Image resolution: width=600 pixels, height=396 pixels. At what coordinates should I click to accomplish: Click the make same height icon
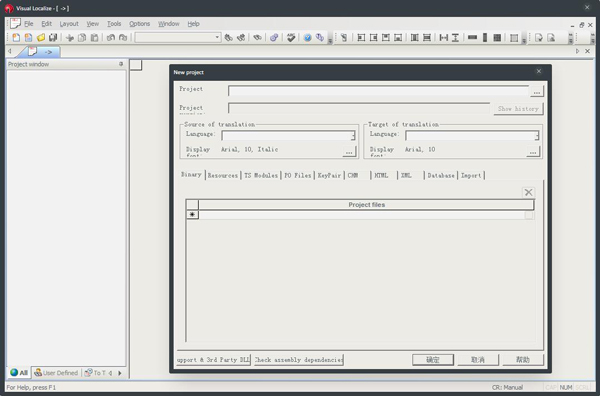(x=485, y=37)
